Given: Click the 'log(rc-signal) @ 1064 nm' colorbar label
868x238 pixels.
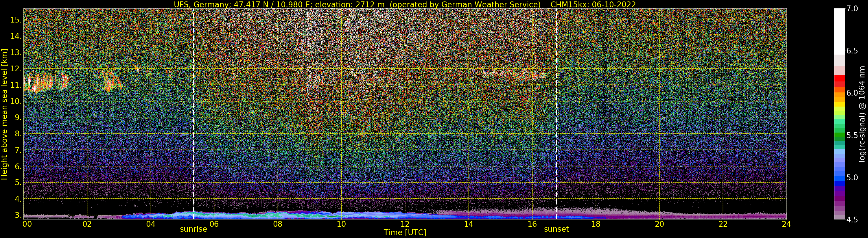Looking at the screenshot, I should click(x=862, y=114).
